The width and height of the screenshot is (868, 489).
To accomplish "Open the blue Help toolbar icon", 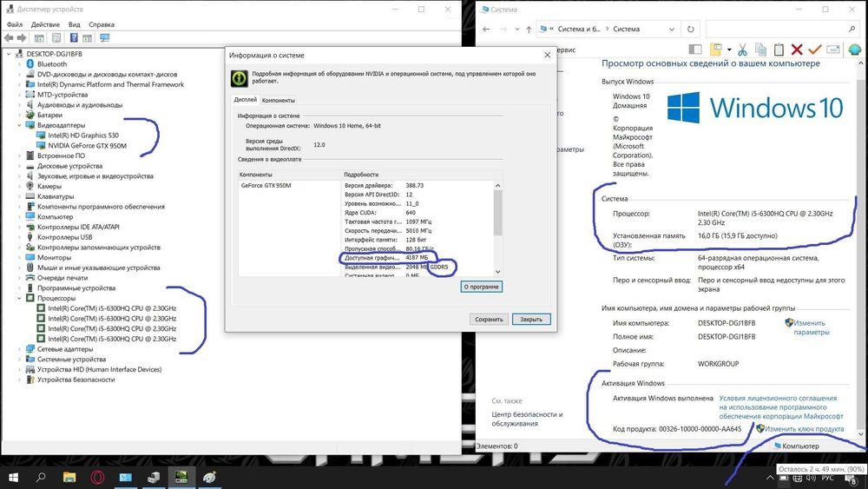I will [x=74, y=37].
